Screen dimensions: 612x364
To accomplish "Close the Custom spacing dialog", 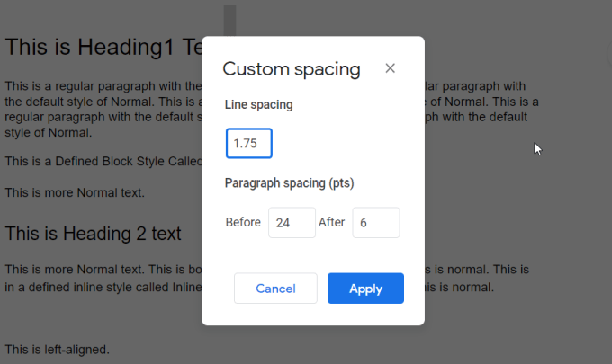I will pos(390,68).
